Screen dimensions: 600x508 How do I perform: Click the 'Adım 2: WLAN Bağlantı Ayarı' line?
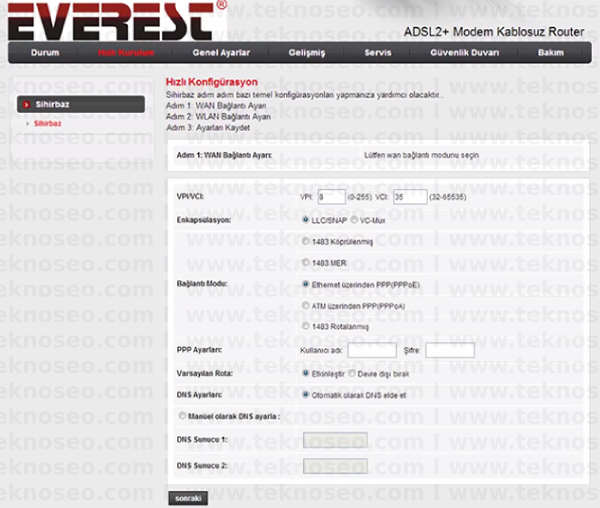click(x=218, y=117)
